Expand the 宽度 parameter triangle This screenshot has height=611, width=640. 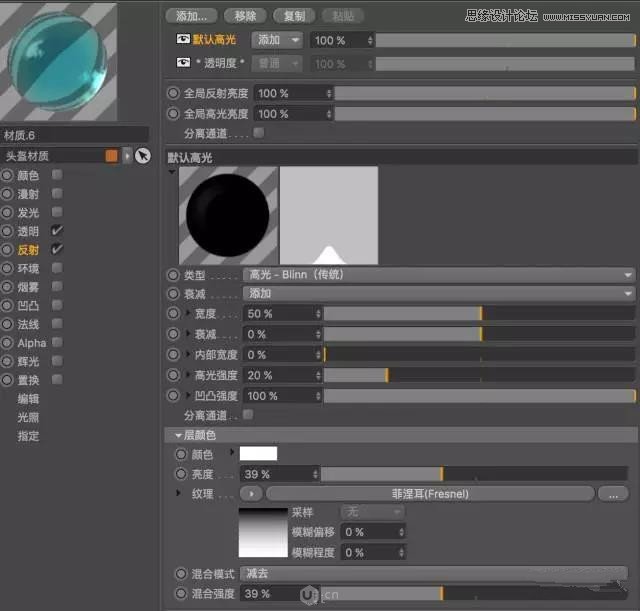click(x=188, y=313)
